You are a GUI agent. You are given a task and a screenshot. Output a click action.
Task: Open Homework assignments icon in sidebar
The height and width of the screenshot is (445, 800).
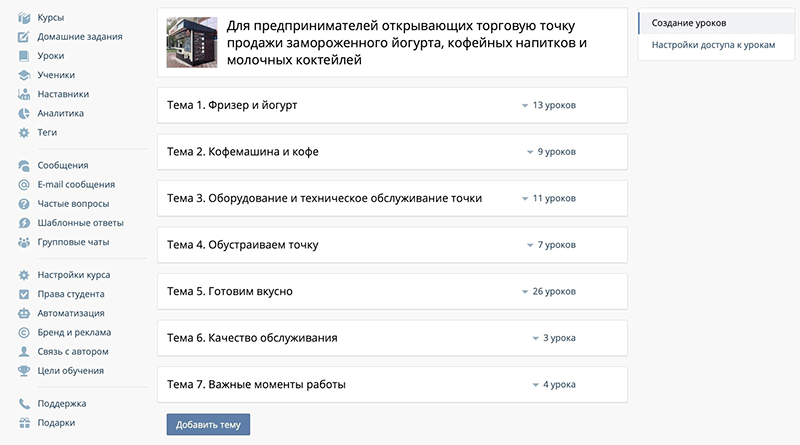(x=24, y=37)
